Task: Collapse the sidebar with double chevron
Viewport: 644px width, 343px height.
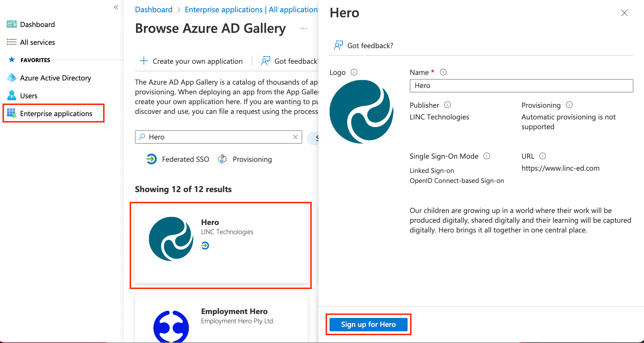Action: click(116, 7)
